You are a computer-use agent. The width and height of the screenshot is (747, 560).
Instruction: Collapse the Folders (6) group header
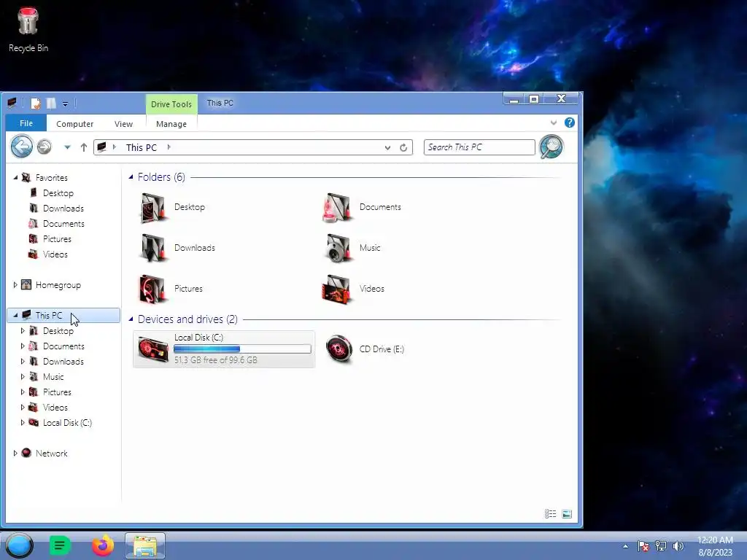coord(131,176)
